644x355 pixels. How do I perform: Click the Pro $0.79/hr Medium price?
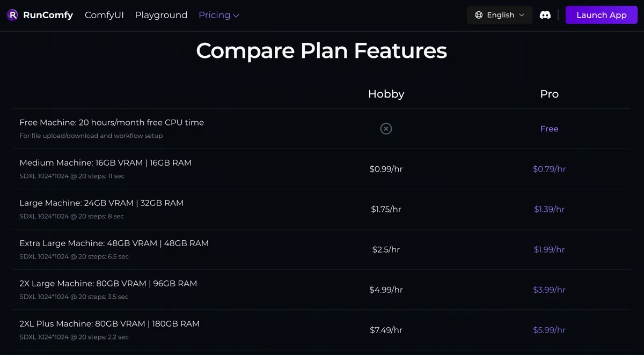[549, 169]
